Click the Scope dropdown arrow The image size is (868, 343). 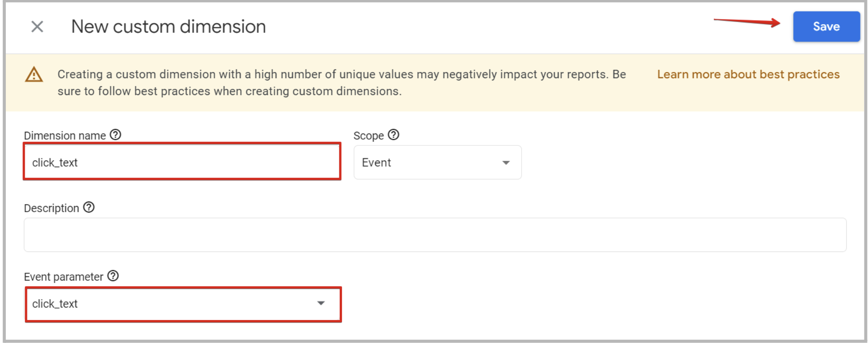[x=506, y=163]
